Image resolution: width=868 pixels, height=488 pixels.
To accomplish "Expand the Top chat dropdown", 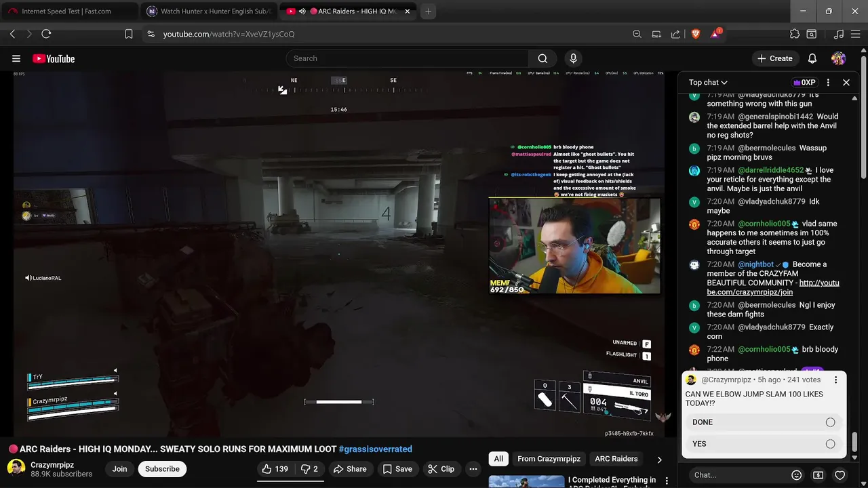I will pyautogui.click(x=708, y=83).
